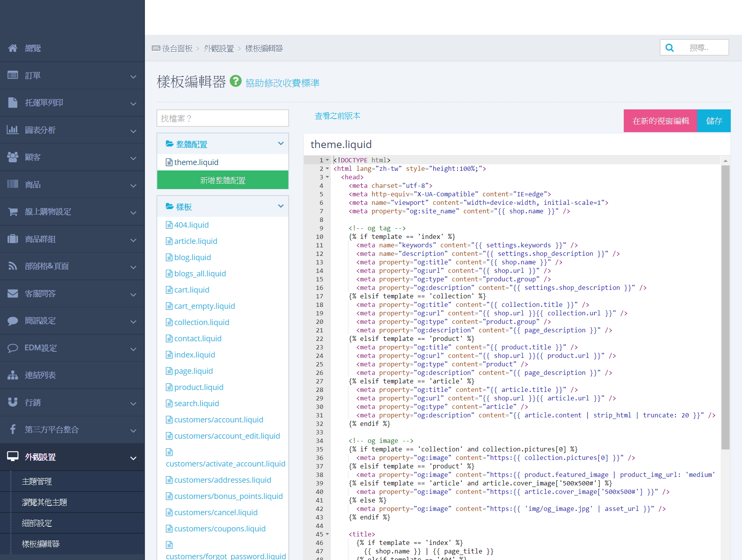Click the 商品群組 suitcase icon
The image size is (742, 560).
click(x=13, y=239)
